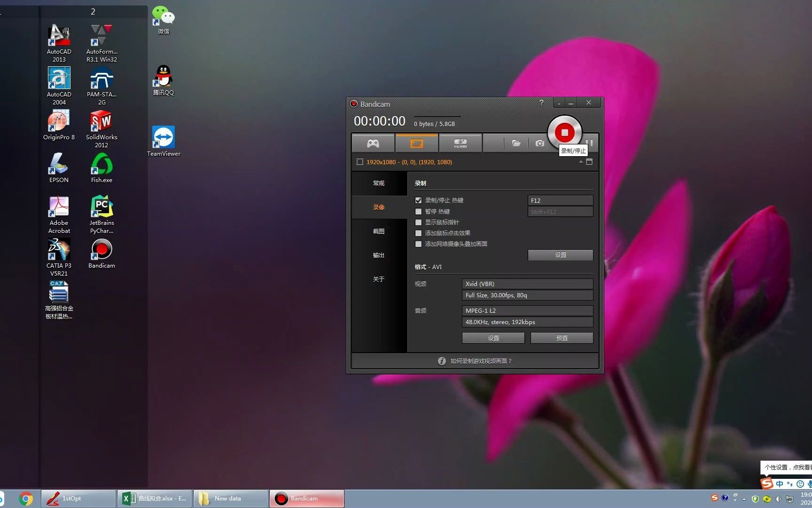
Task: Open the EPSON scanner desktop shortcut
Action: [x=59, y=168]
